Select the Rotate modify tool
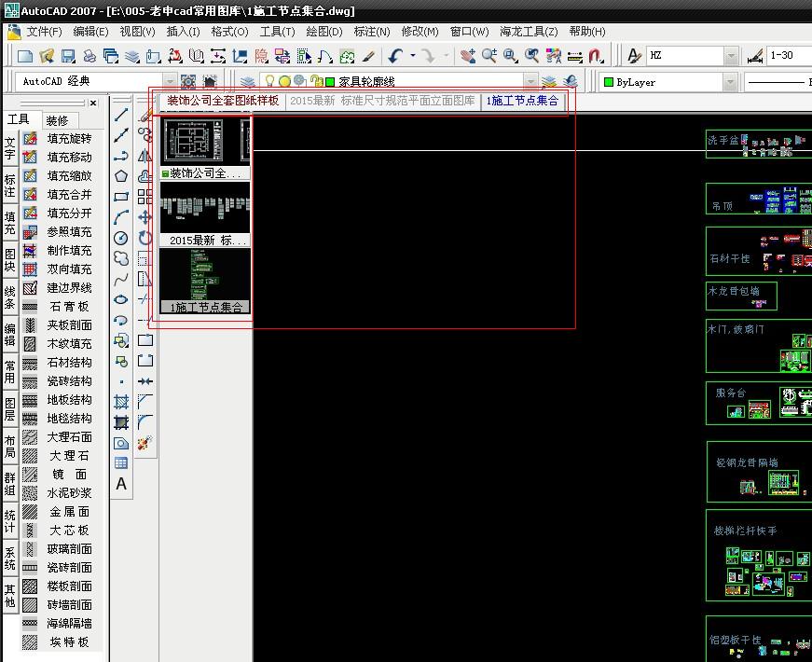 [x=145, y=238]
